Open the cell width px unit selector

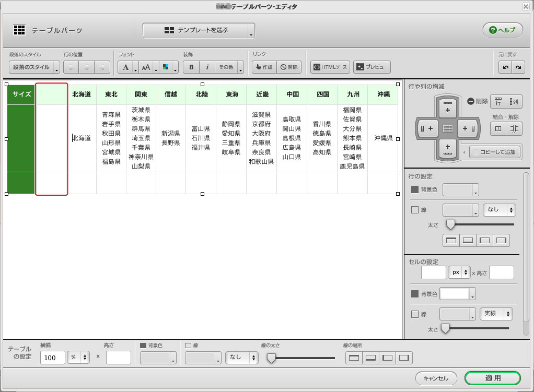pos(459,272)
